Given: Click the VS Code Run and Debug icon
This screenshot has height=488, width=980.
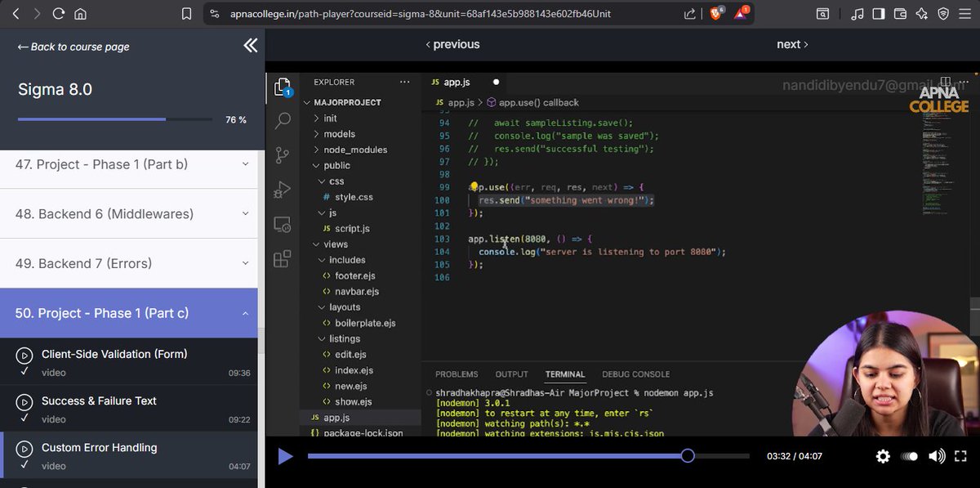Looking at the screenshot, I should pos(283,190).
